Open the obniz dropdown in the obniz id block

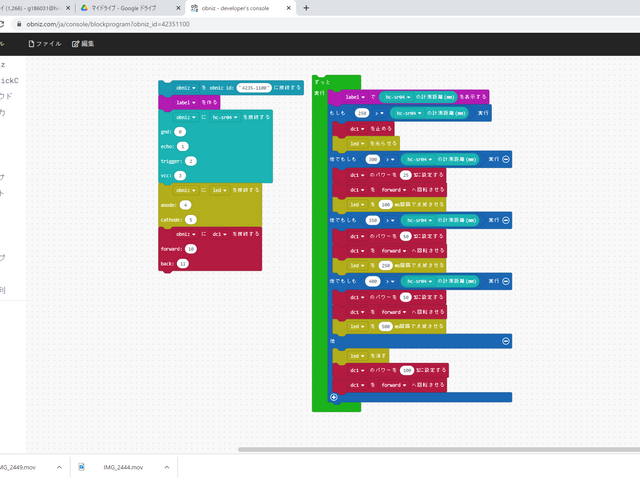click(186, 88)
